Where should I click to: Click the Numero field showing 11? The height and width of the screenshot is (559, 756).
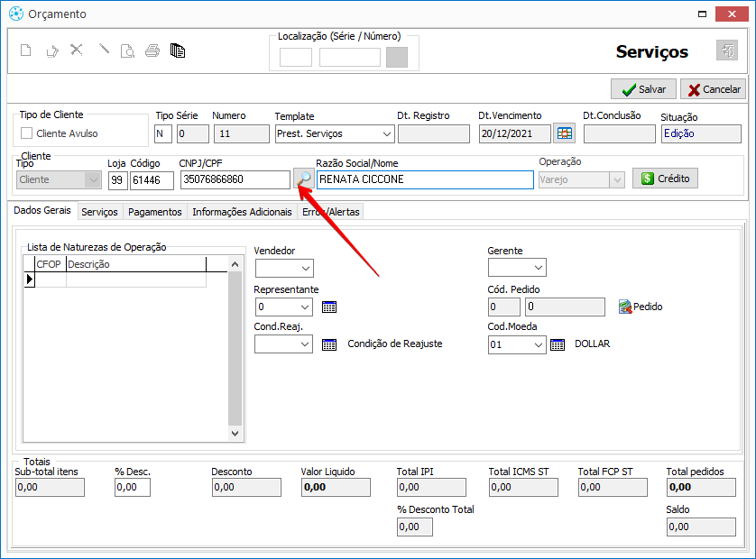coord(242,134)
